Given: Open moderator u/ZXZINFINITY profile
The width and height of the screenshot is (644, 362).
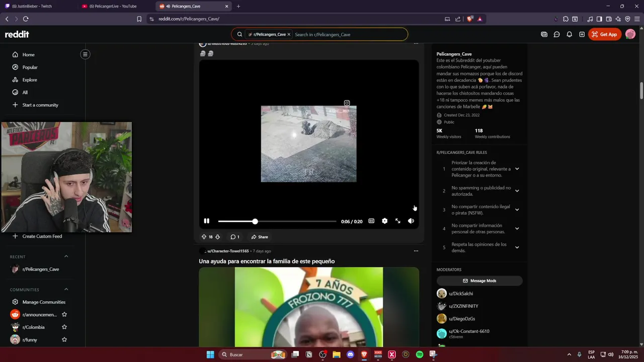Looking at the screenshot, I should [x=463, y=306].
